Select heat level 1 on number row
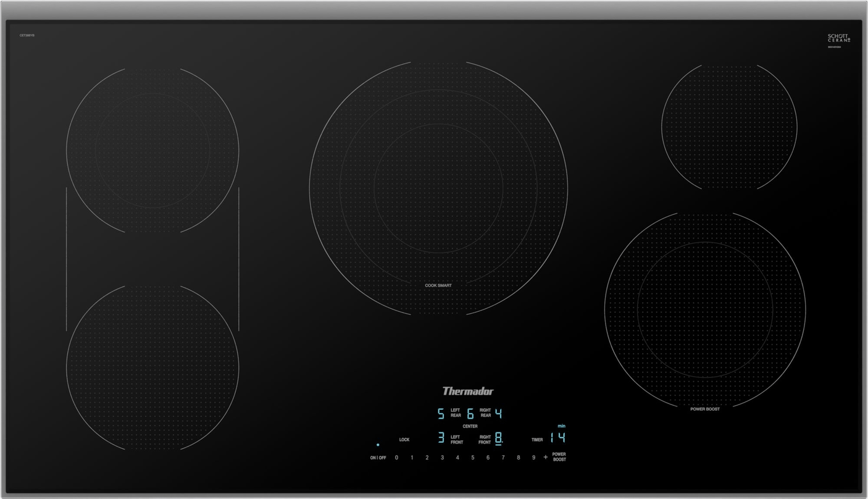Image resolution: width=868 pixels, height=499 pixels. tap(412, 458)
